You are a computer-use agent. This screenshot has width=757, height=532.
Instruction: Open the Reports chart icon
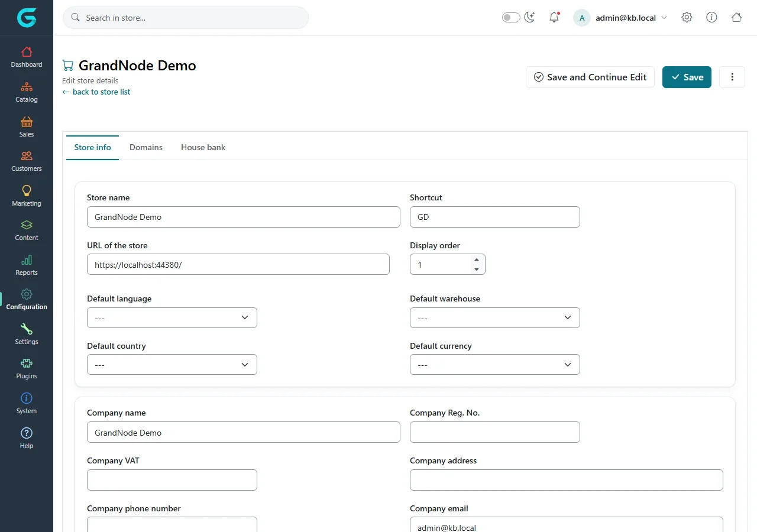click(x=27, y=260)
